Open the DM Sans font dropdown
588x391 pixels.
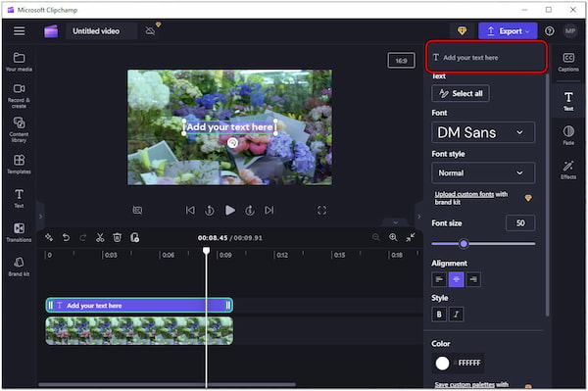[483, 132]
